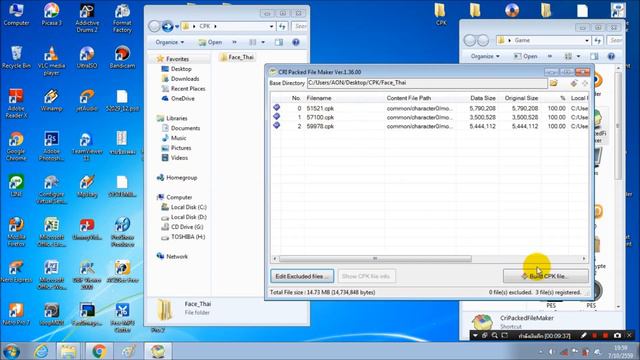Click Open in the Game window toolbar
Image resolution: width=640 pixels, height=360 pixels.
click(x=526, y=56)
